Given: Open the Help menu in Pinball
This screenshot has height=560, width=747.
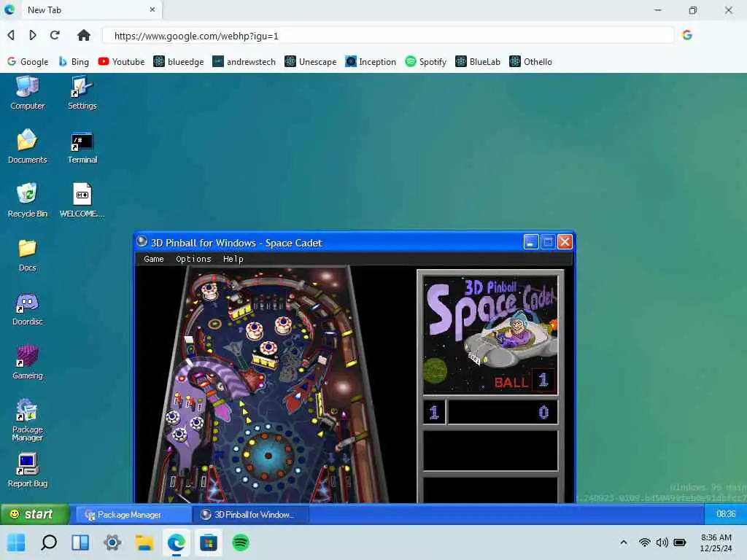Looking at the screenshot, I should [x=233, y=259].
